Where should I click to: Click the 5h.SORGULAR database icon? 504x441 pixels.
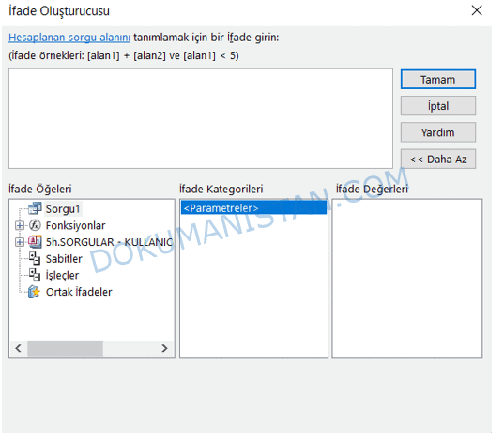click(x=35, y=242)
